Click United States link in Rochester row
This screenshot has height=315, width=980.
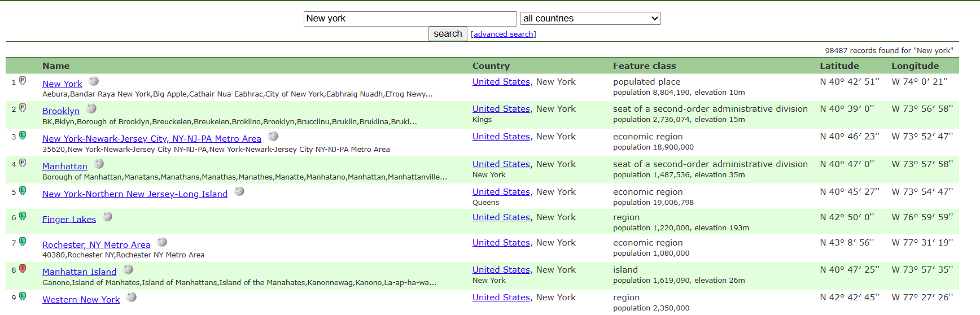point(501,243)
